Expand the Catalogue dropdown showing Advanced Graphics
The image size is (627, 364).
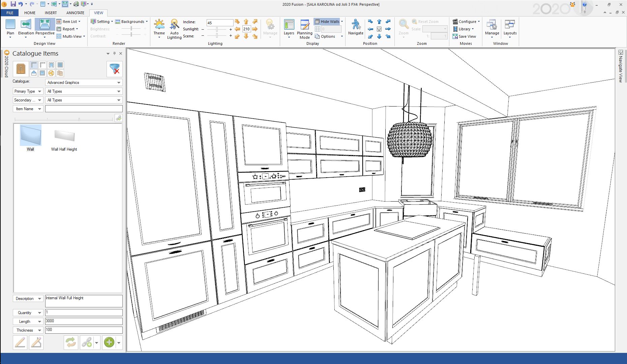[84, 83]
